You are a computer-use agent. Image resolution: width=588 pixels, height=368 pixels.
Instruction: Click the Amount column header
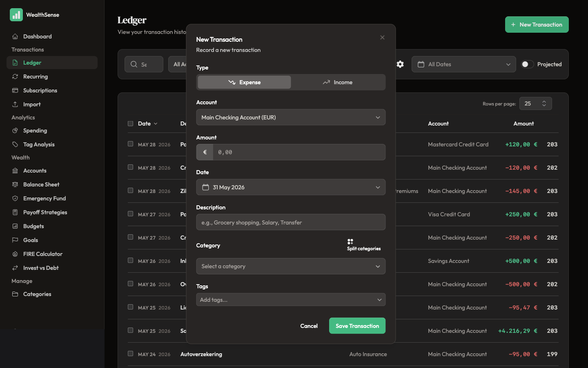point(523,123)
